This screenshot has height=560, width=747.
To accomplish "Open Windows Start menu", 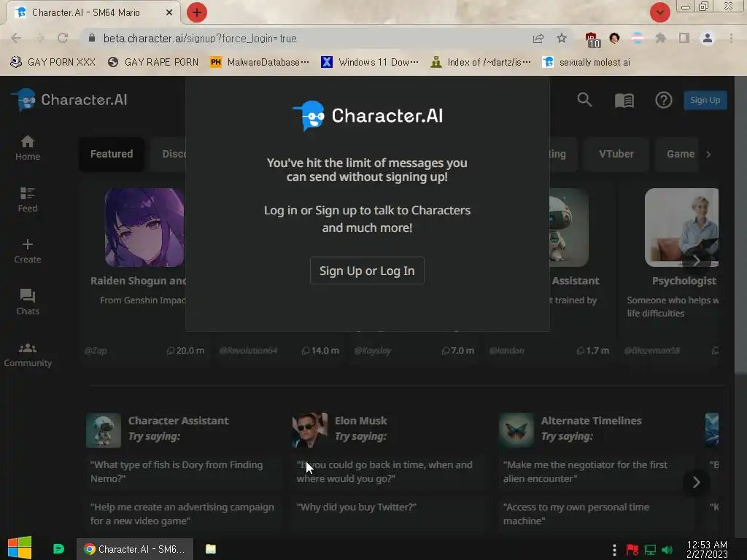I will [x=20, y=548].
